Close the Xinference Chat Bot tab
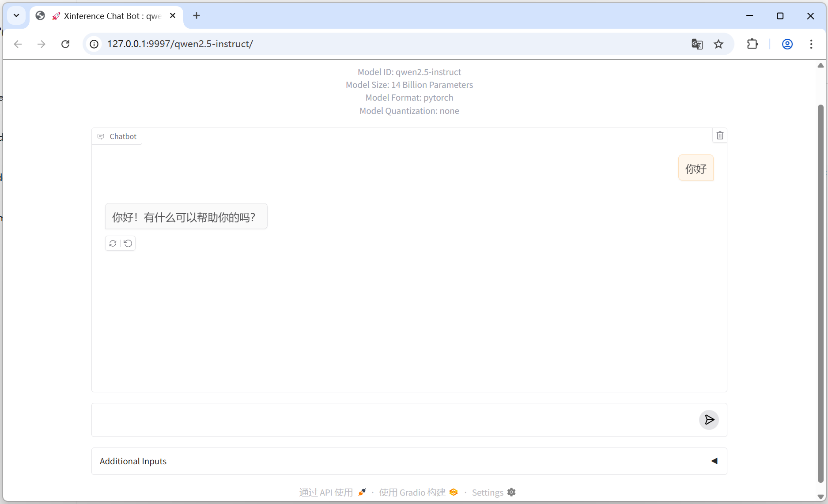The height and width of the screenshot is (504, 828). click(x=173, y=16)
